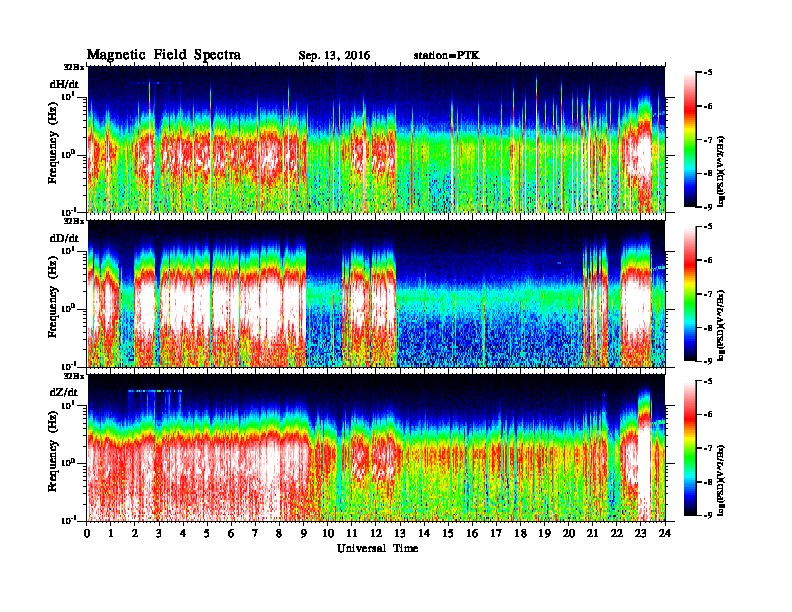The width and height of the screenshot is (792, 612).
Task: Click hour 19 on the Universal Time axis
Action: [544, 534]
